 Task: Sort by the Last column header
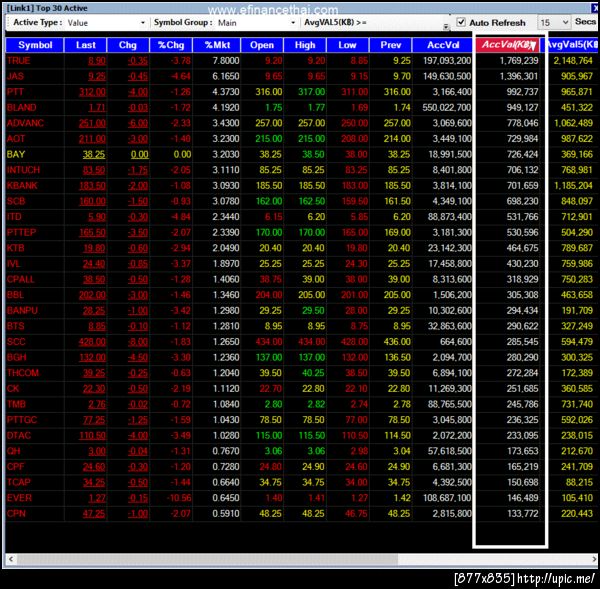point(86,45)
